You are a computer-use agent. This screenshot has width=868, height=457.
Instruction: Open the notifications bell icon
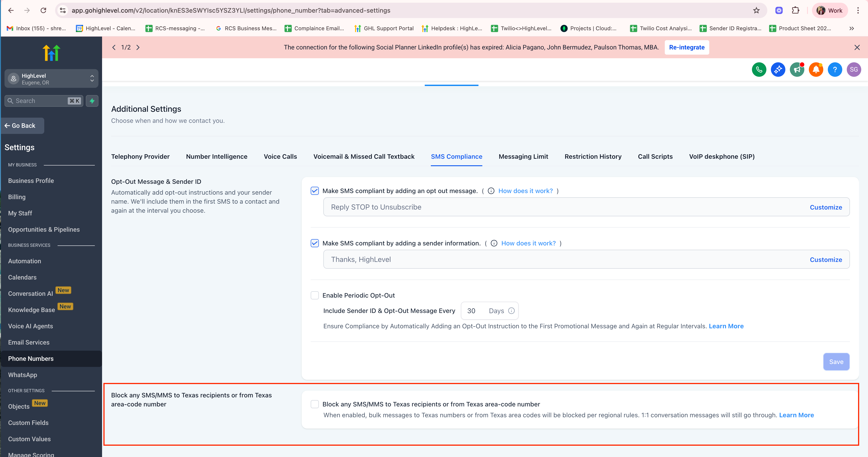click(816, 69)
